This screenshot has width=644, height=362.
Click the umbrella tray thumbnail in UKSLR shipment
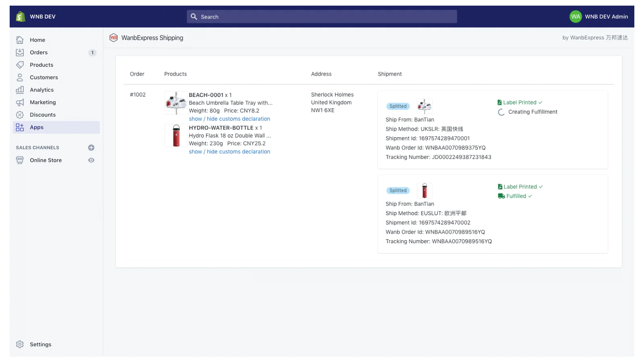[x=424, y=106]
